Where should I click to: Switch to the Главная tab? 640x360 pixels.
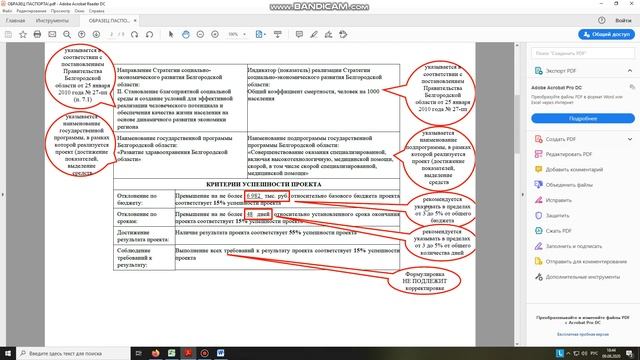click(16, 20)
